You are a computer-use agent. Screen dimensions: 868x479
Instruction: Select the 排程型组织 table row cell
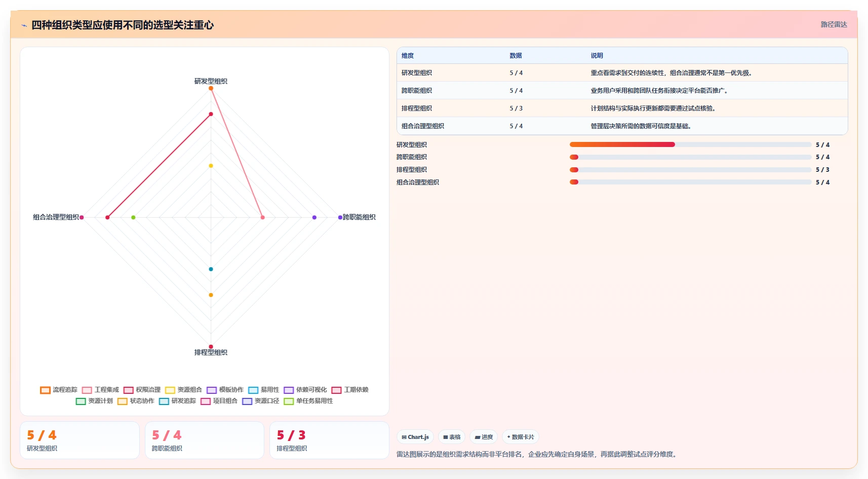(x=417, y=108)
